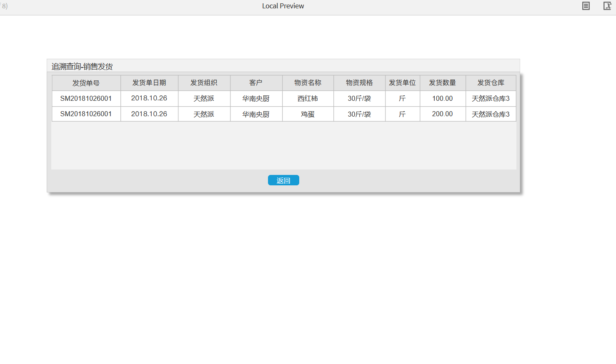Click the Local Preview title text
This screenshot has width=616, height=364.
[283, 6]
